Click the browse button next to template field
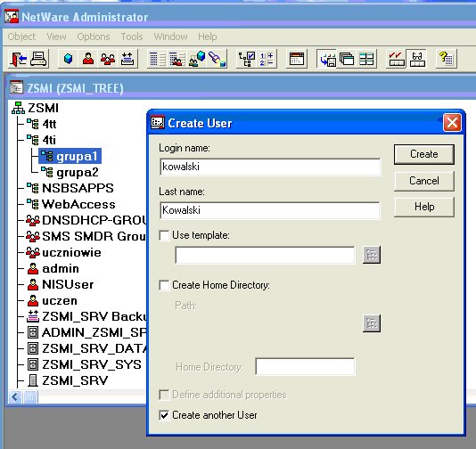 click(372, 255)
